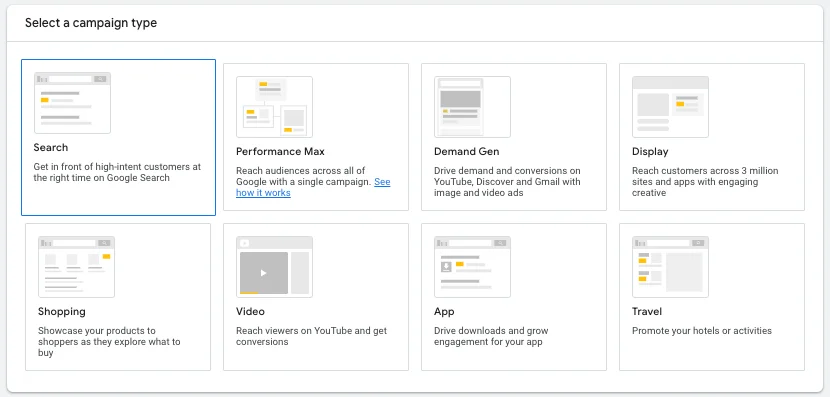Click the App campaign download illustration
The image size is (830, 397).
click(x=472, y=267)
